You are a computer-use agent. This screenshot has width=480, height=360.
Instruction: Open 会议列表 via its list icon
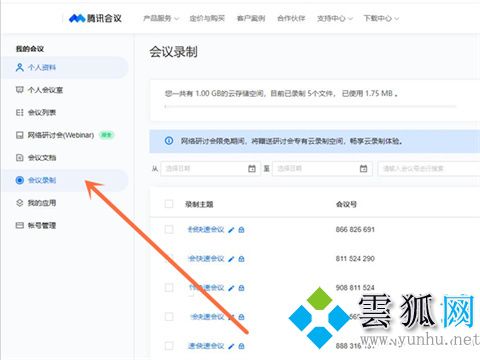(20, 112)
